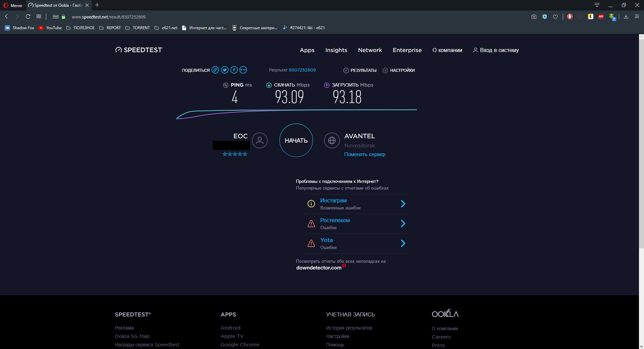Viewport: 644px width, 349px height.
Task: Open Enterprise navigation item
Action: click(x=407, y=50)
